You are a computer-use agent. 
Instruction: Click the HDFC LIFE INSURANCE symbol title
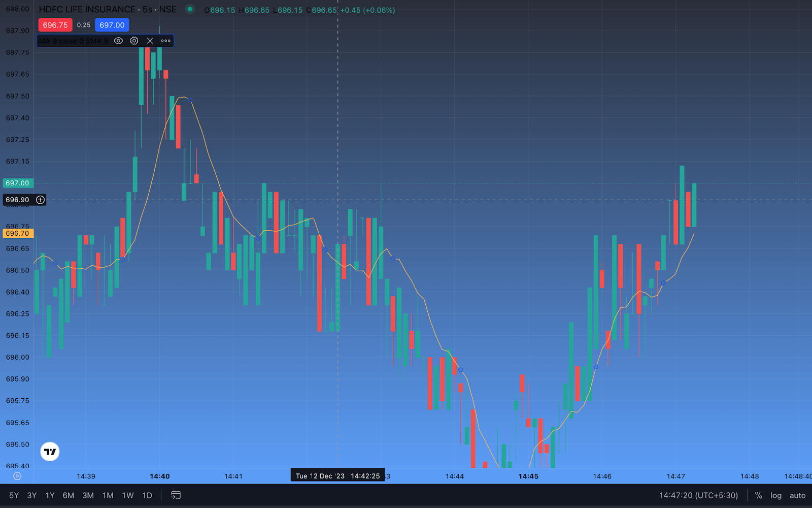(x=87, y=10)
